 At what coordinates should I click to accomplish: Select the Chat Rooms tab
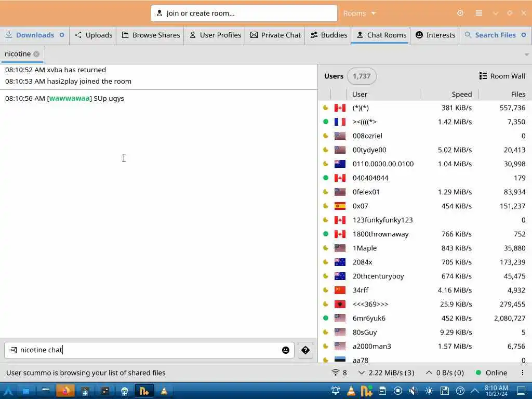tap(381, 35)
